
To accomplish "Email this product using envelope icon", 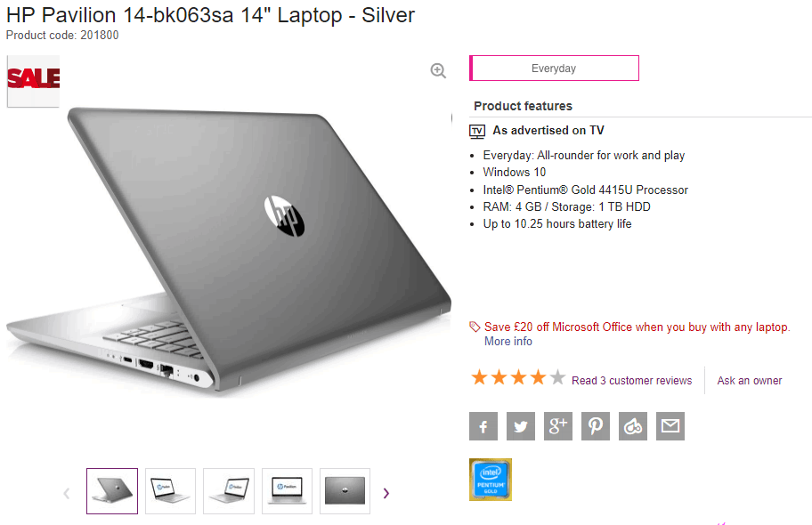I will [670, 426].
